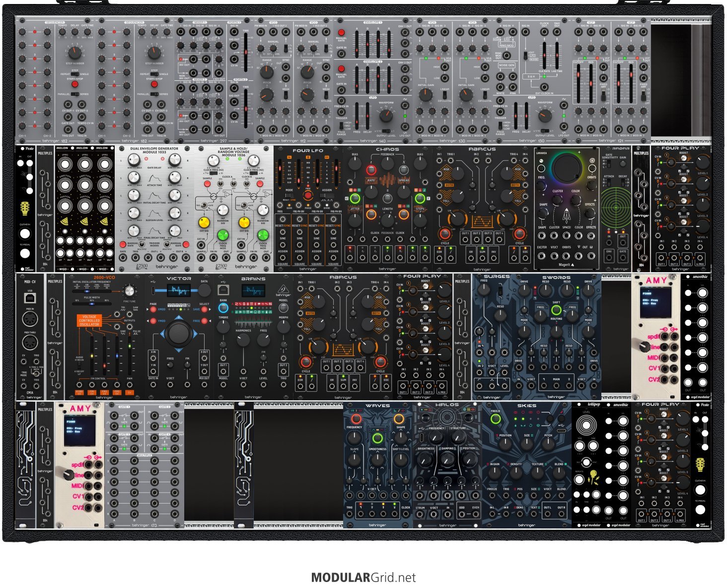Click the 'CHAOS' module title
This screenshot has width=728, height=588.
tap(387, 149)
